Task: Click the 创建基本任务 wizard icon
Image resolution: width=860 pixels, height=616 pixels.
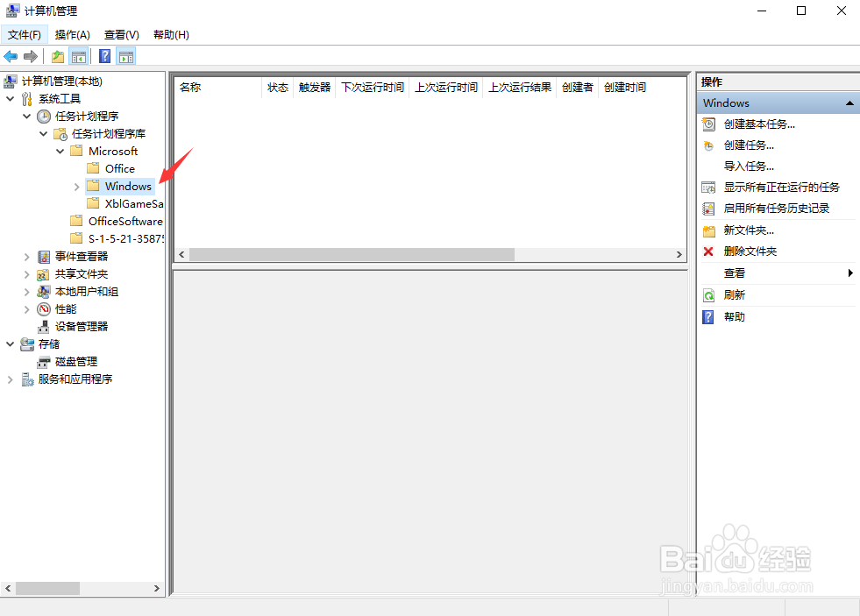Action: click(708, 124)
